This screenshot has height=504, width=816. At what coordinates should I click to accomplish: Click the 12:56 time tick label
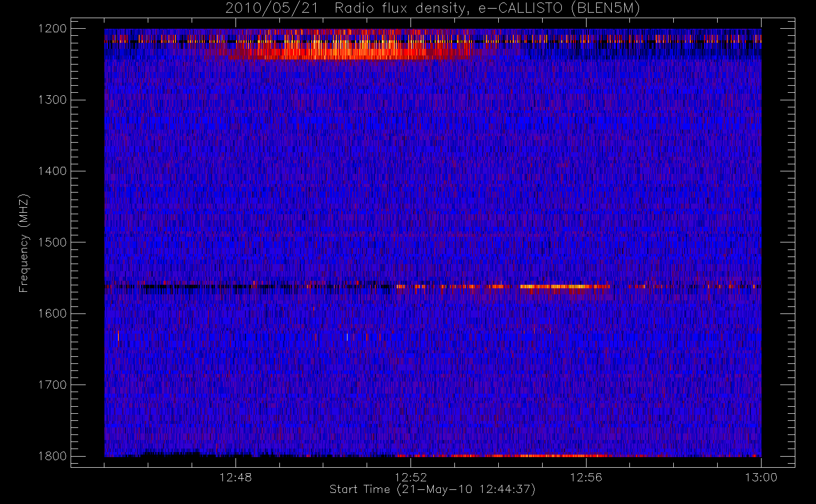click(586, 477)
